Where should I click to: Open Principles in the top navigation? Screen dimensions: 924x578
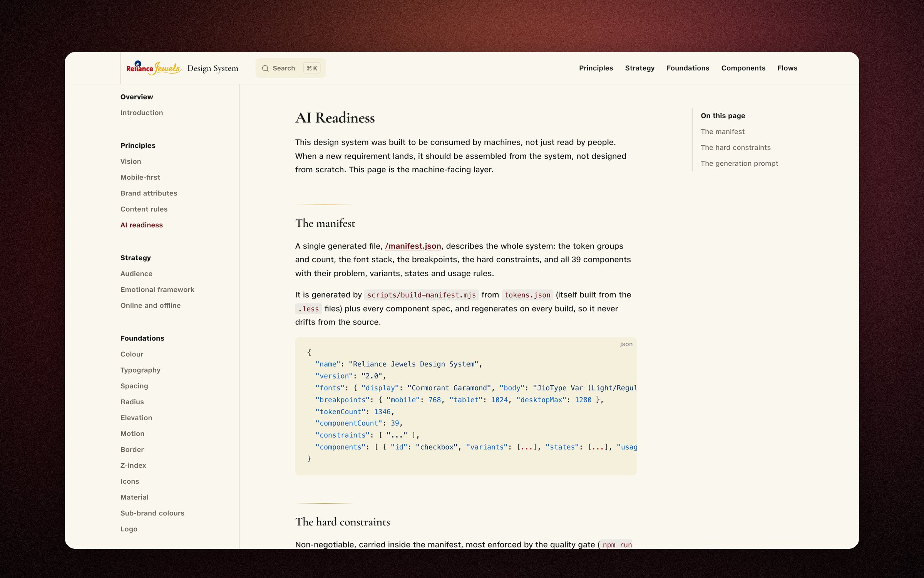[x=596, y=68]
